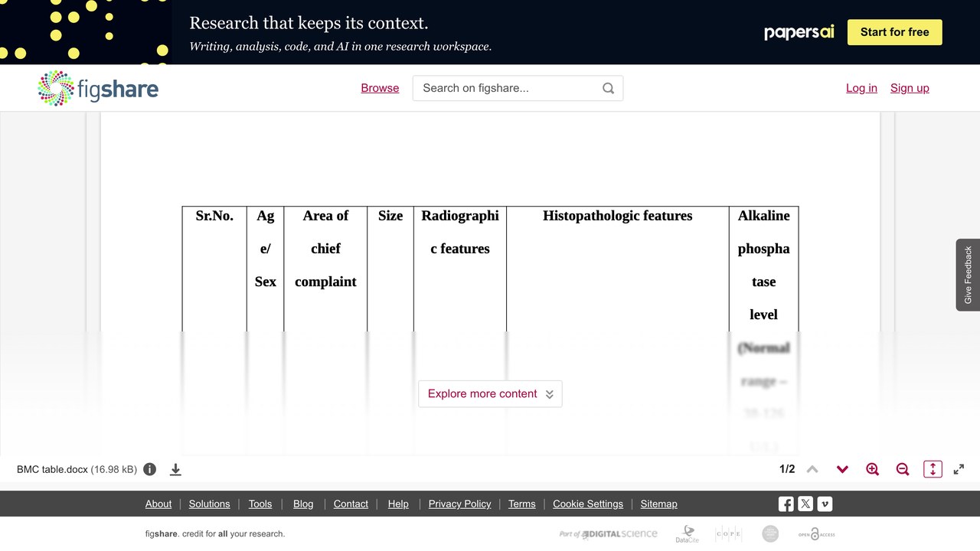Open the viewer in fullscreen
980x551 pixels.
click(x=959, y=469)
